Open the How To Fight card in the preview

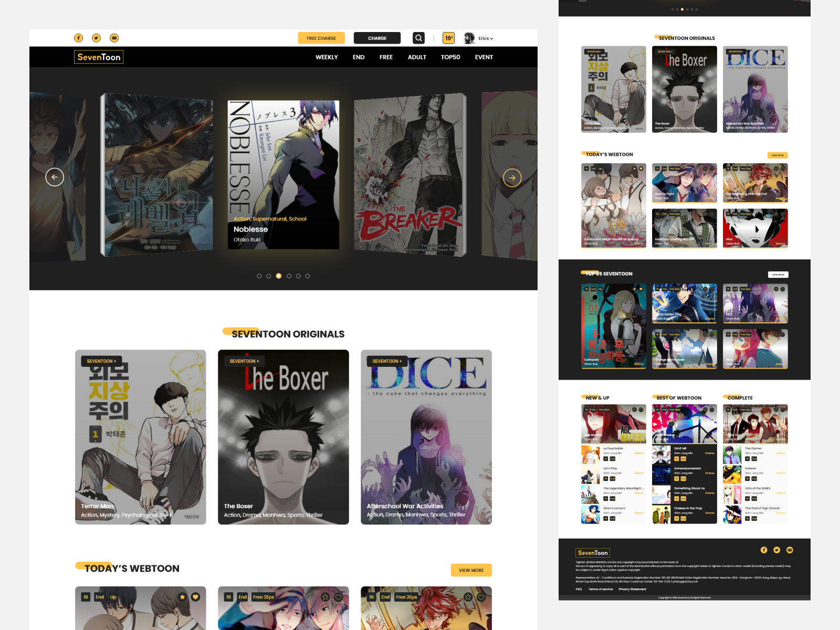tap(685, 183)
